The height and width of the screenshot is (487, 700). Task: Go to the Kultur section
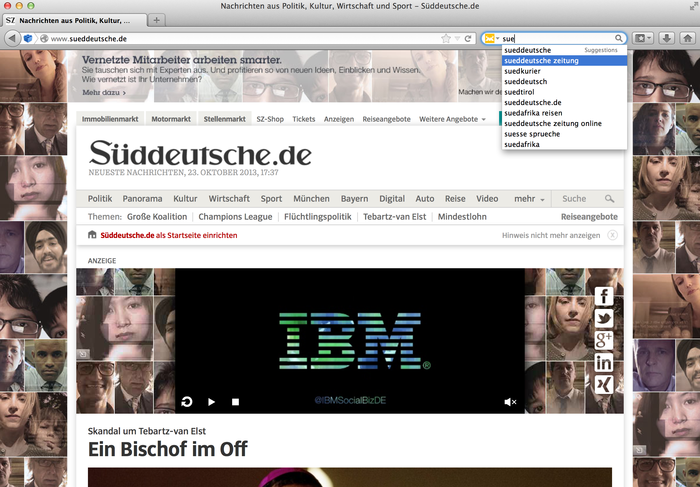pyautogui.click(x=185, y=199)
